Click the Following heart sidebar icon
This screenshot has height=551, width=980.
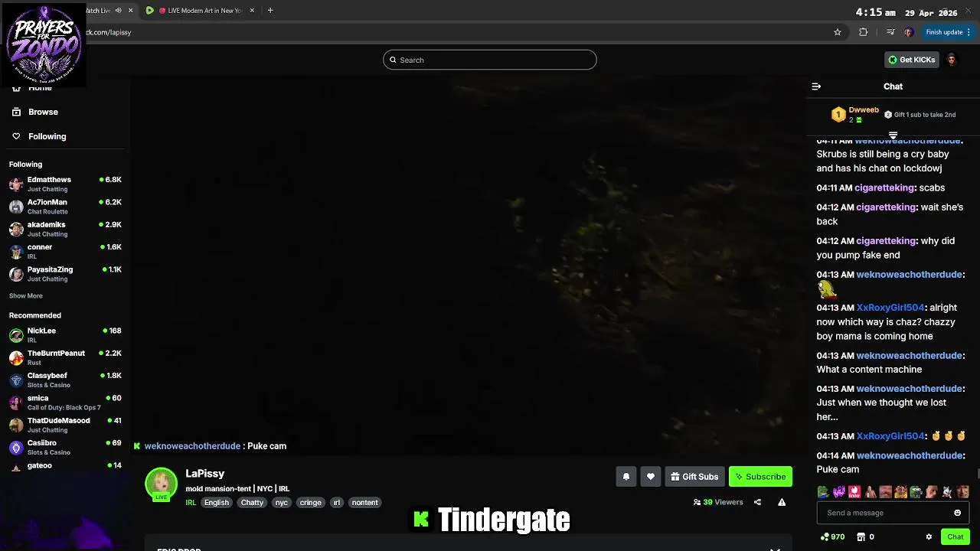pyautogui.click(x=16, y=136)
